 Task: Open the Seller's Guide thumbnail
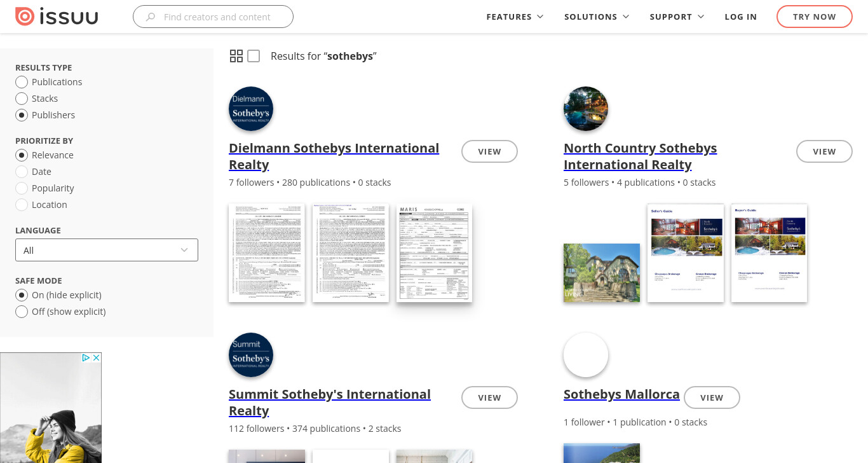686,252
